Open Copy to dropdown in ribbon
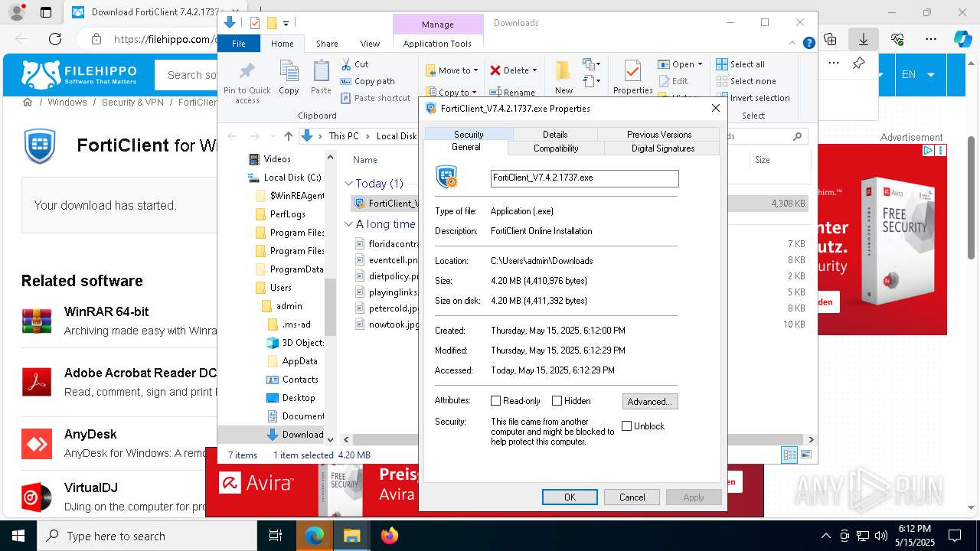Screen dimensions: 980x551 (x=452, y=93)
